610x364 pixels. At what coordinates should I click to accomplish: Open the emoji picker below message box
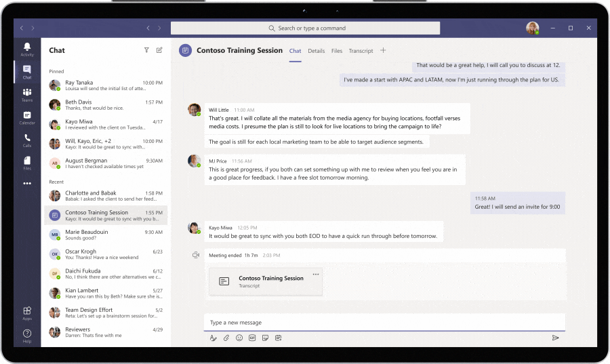pyautogui.click(x=239, y=338)
